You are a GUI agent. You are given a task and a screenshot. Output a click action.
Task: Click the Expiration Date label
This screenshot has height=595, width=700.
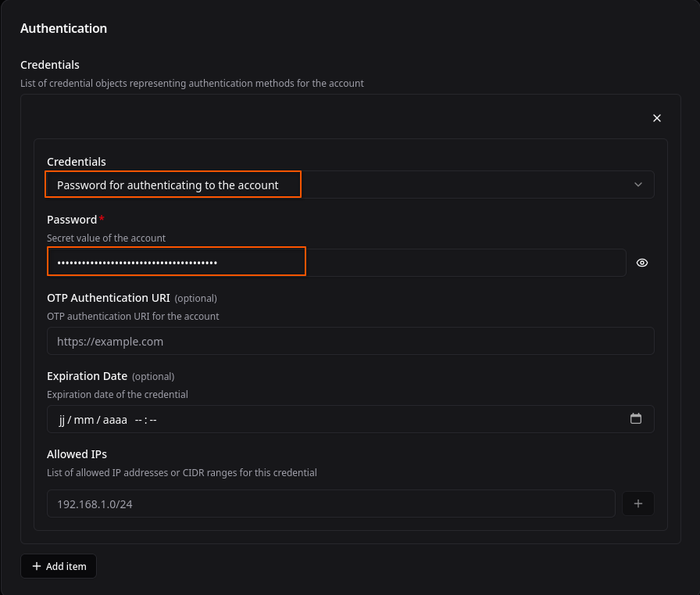(x=87, y=376)
